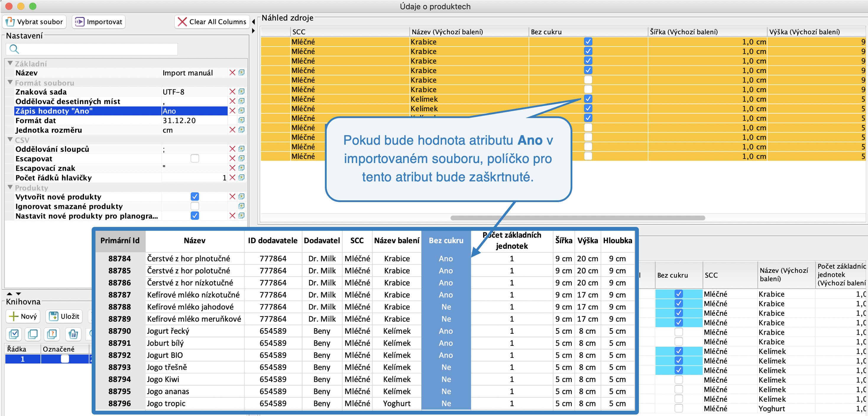Click the up arrow above Knihovna
The width and height of the screenshot is (868, 416).
pos(9,294)
